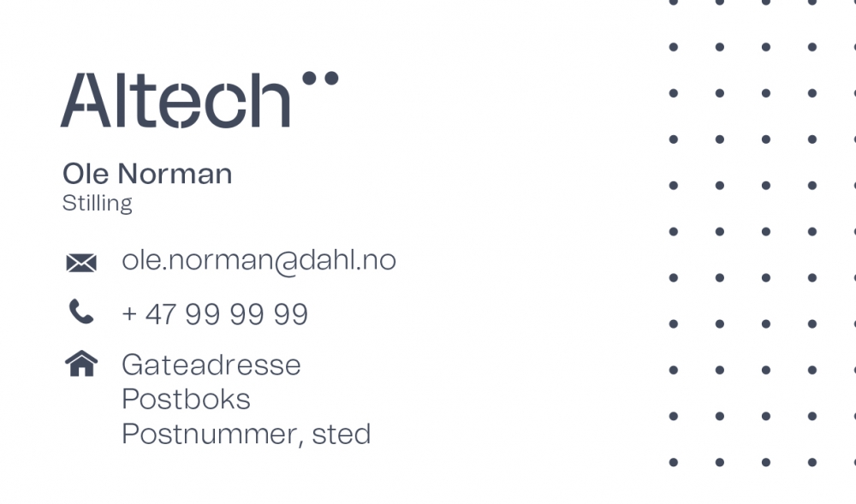Viewport: 856px width, 504px height.
Task: Click the house address icon
Action: pyautogui.click(x=81, y=365)
